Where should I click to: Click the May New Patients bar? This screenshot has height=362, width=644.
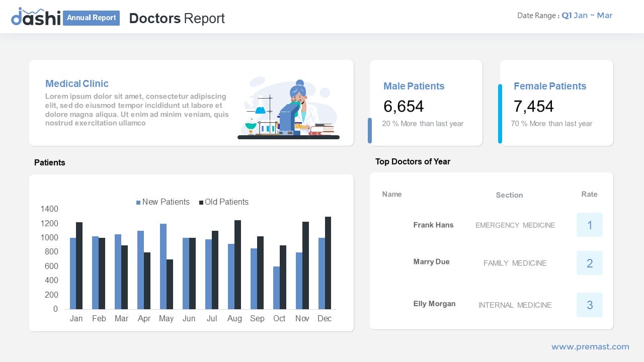tap(163, 266)
